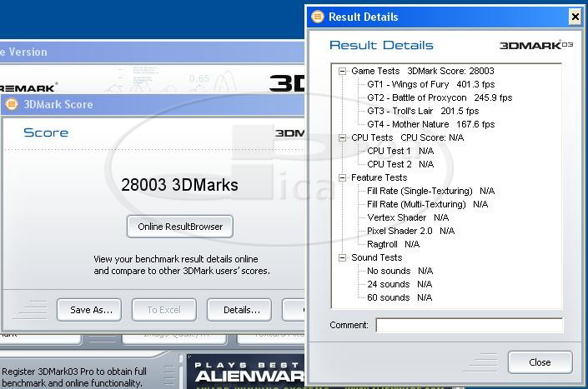Click the Save As... button
Image resolution: width=588 pixels, height=389 pixels.
pyautogui.click(x=90, y=310)
